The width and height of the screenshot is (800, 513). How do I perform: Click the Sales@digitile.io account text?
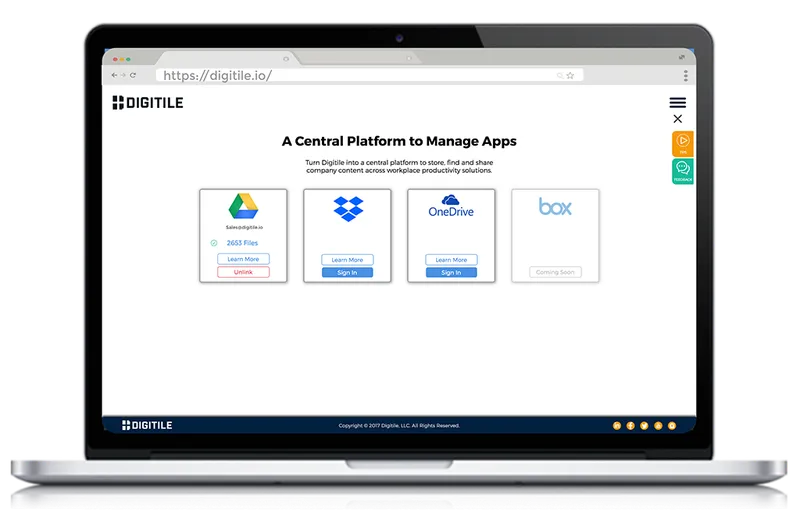click(x=244, y=227)
